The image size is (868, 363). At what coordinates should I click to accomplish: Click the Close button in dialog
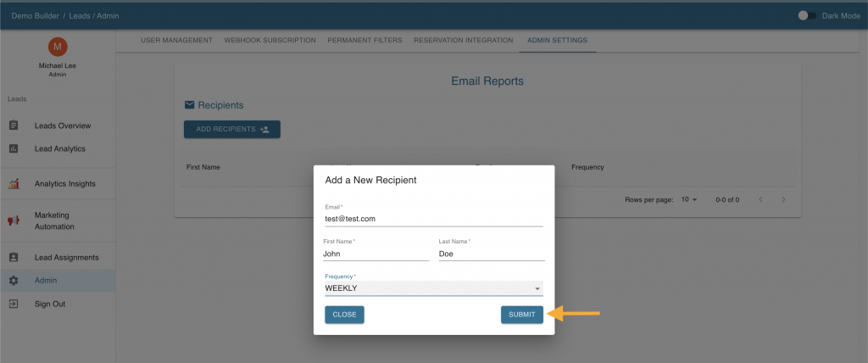point(344,314)
